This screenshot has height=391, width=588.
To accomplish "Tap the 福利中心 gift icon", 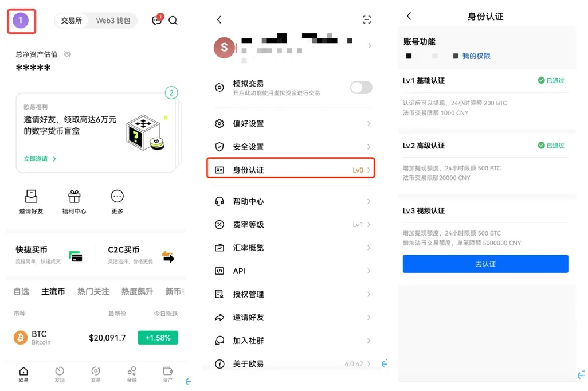I will pos(74,197).
